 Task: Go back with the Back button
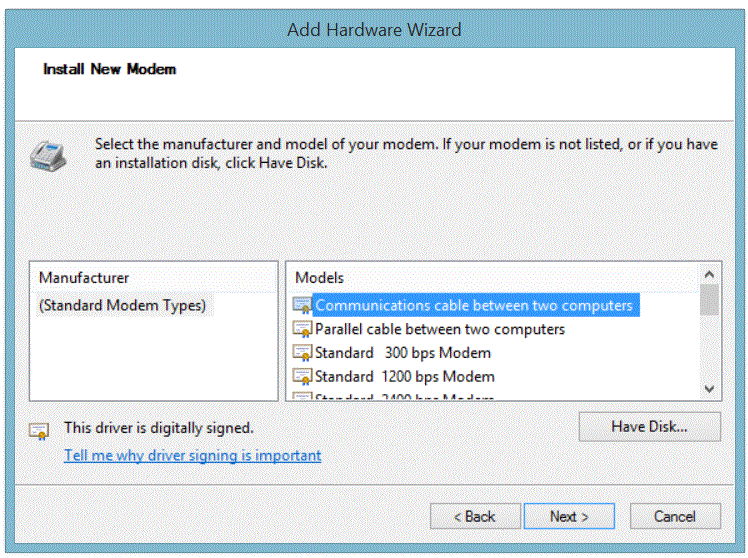pyautogui.click(x=474, y=516)
